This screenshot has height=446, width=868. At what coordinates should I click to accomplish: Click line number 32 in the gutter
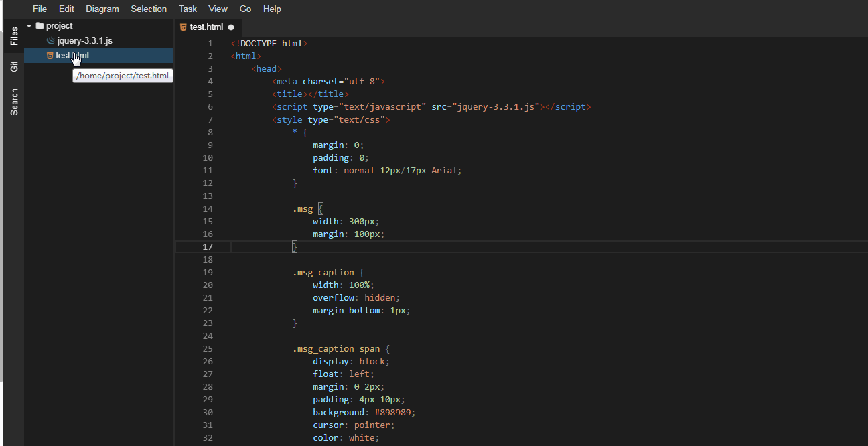point(208,438)
